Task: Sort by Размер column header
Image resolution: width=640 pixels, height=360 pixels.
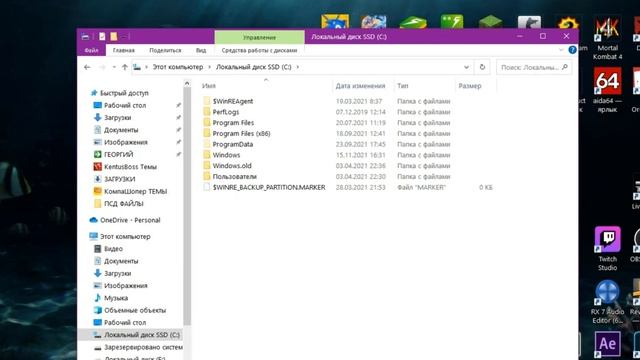Action: coord(470,86)
